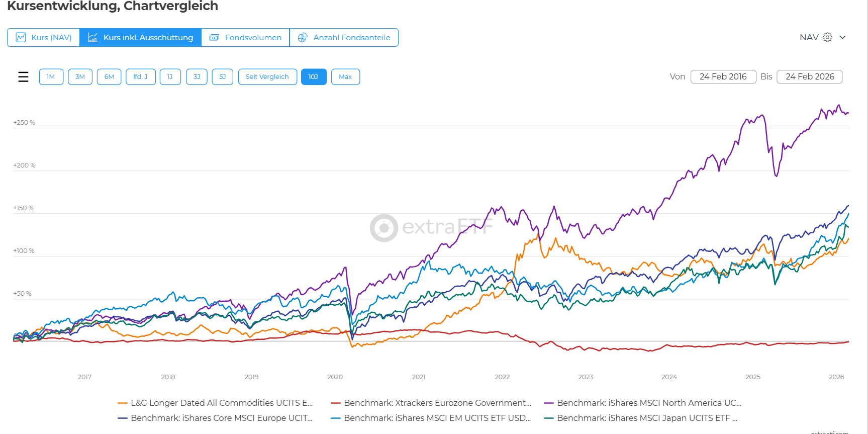Toggle L&G Longer Dated All Commodities series

(221, 403)
